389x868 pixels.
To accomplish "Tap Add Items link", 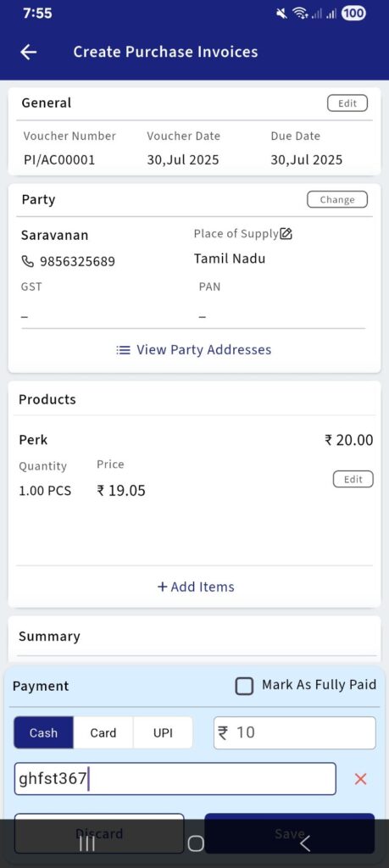I will point(195,587).
